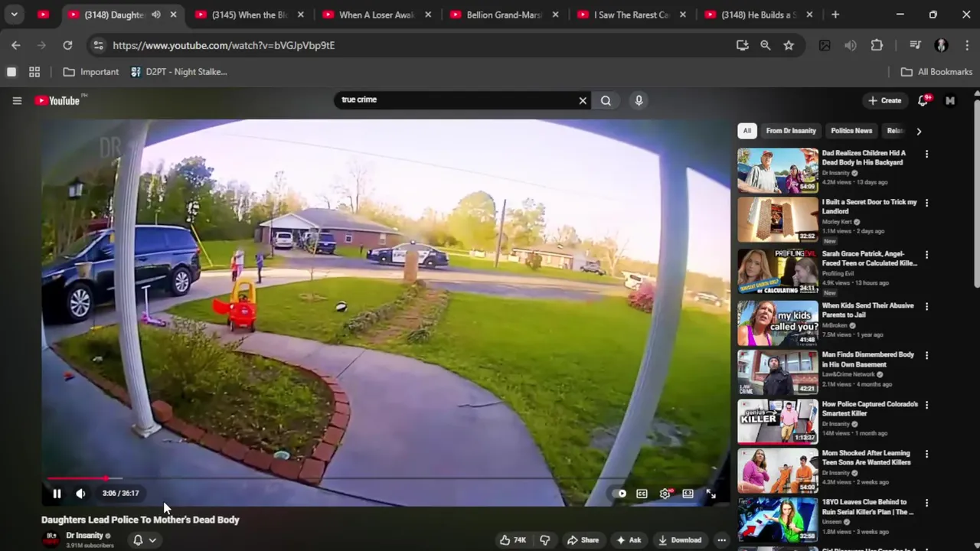The width and height of the screenshot is (980, 551).
Task: Download the video
Action: click(x=680, y=540)
